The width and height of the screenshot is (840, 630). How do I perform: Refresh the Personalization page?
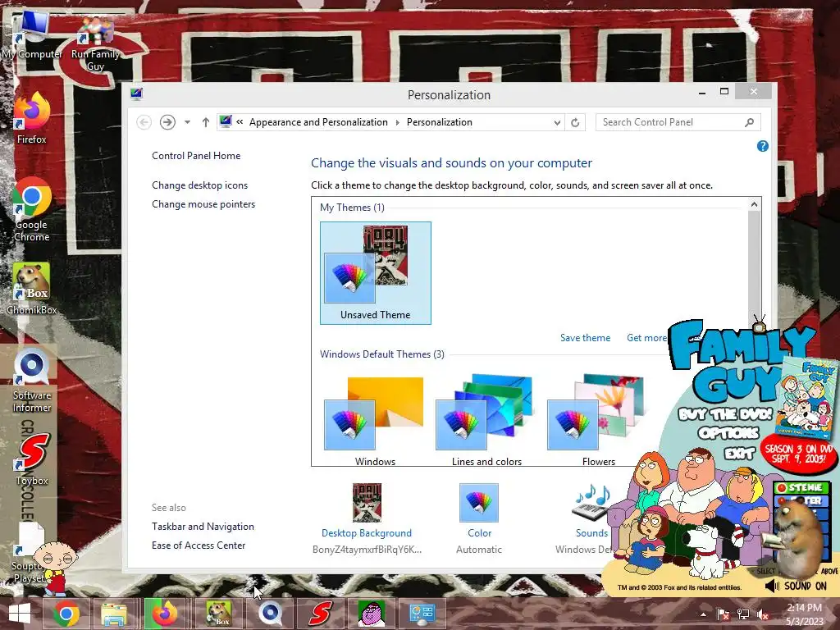(575, 122)
